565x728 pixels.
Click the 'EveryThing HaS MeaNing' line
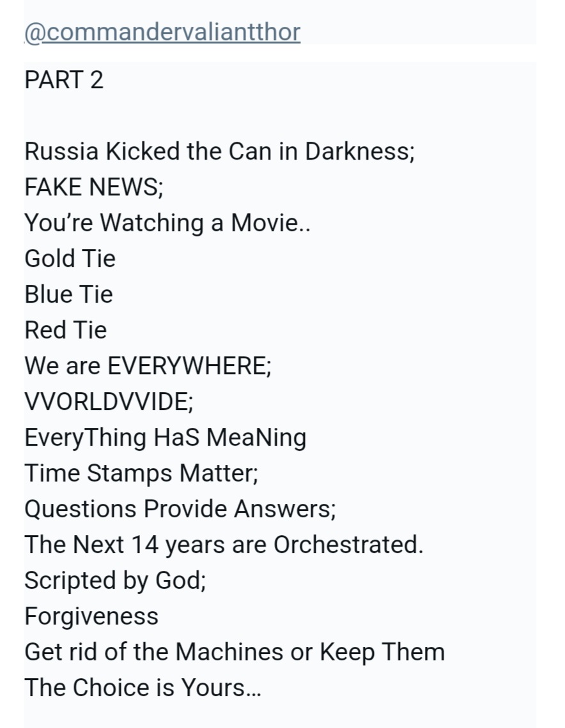[166, 437]
